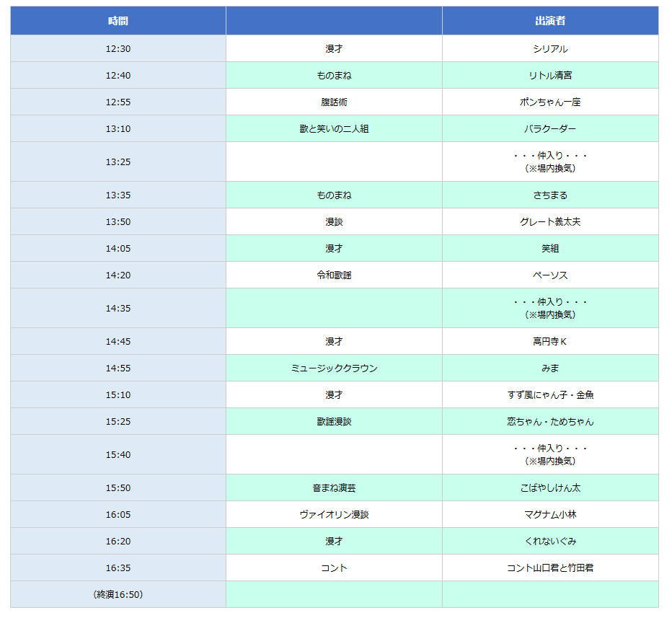Click 仲入り notice in 14:35 row
Screen dimensions: 672x618
pos(550,308)
